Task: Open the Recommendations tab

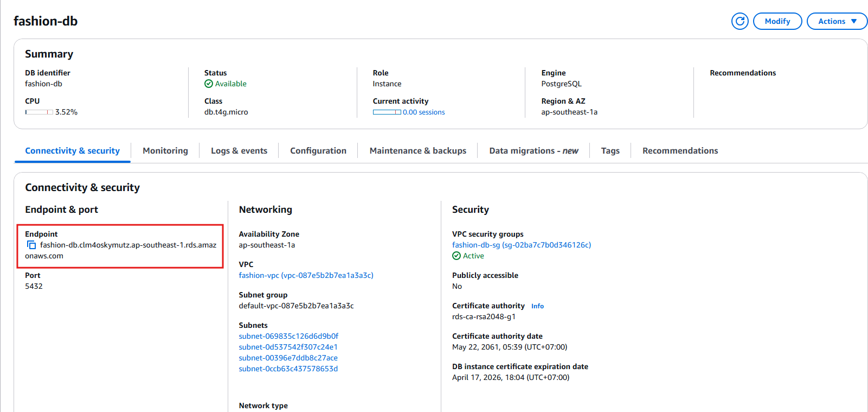Action: (680, 151)
